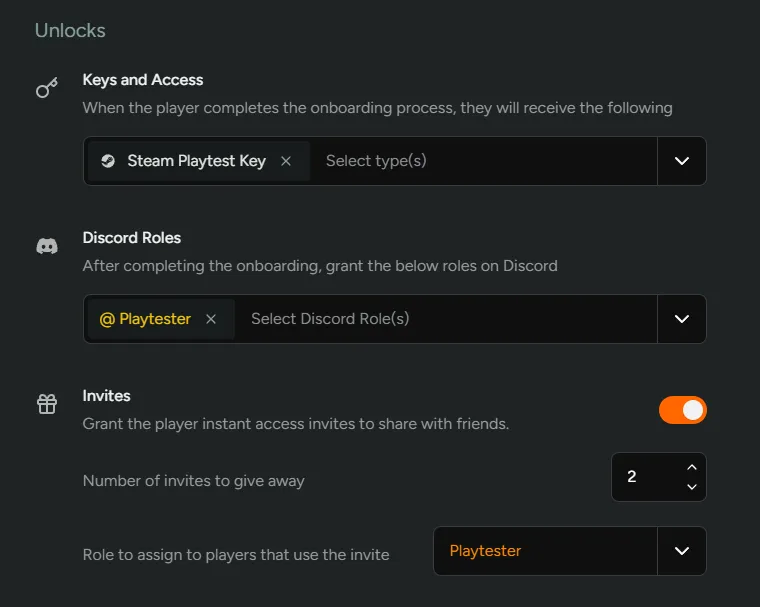Remove the @ Playtester role chip
760x607 pixels.
[211, 319]
